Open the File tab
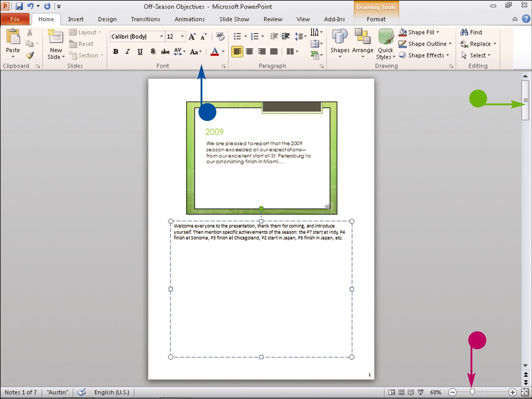The height and width of the screenshot is (399, 532). pyautogui.click(x=15, y=19)
